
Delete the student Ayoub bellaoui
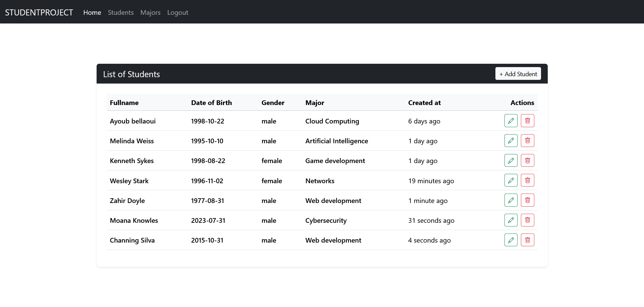527,120
